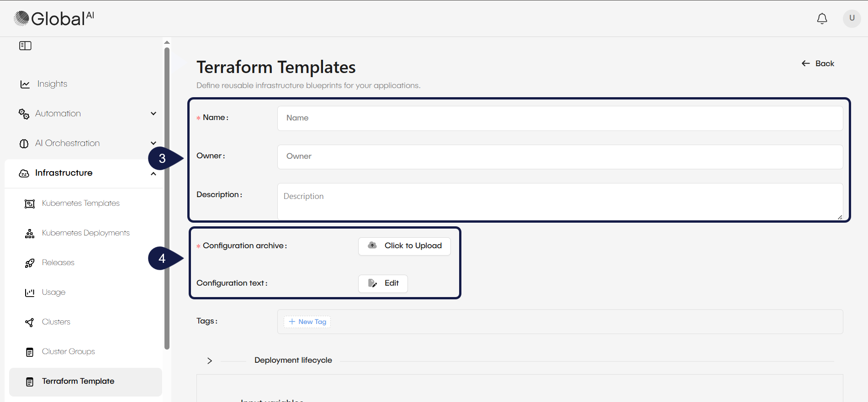
Task: Open the user avatar menu
Action: [x=852, y=19]
